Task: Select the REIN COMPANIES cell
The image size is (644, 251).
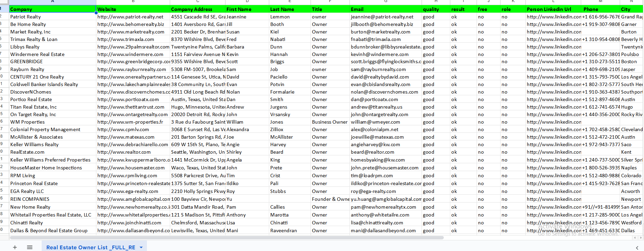Action: (x=53, y=199)
